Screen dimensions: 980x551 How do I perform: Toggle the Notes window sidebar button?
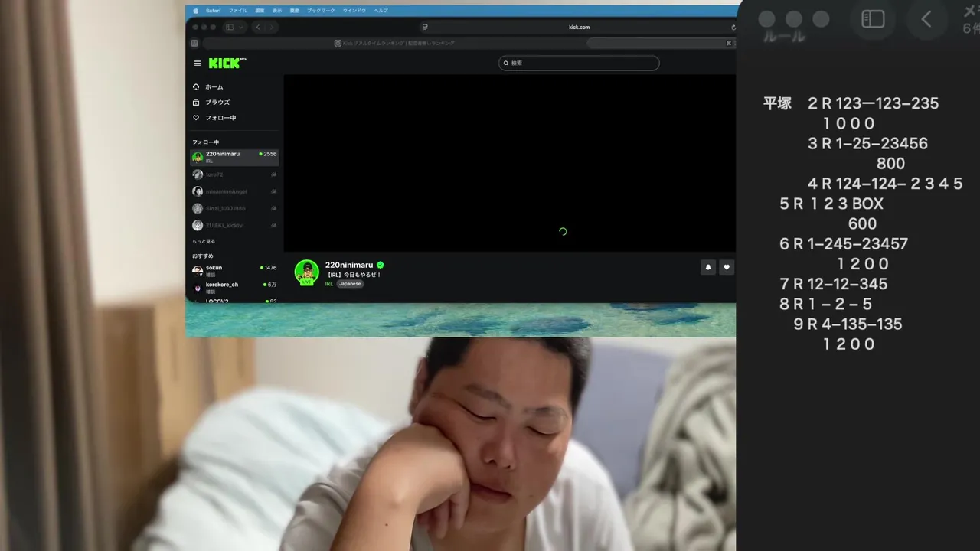click(x=873, y=19)
